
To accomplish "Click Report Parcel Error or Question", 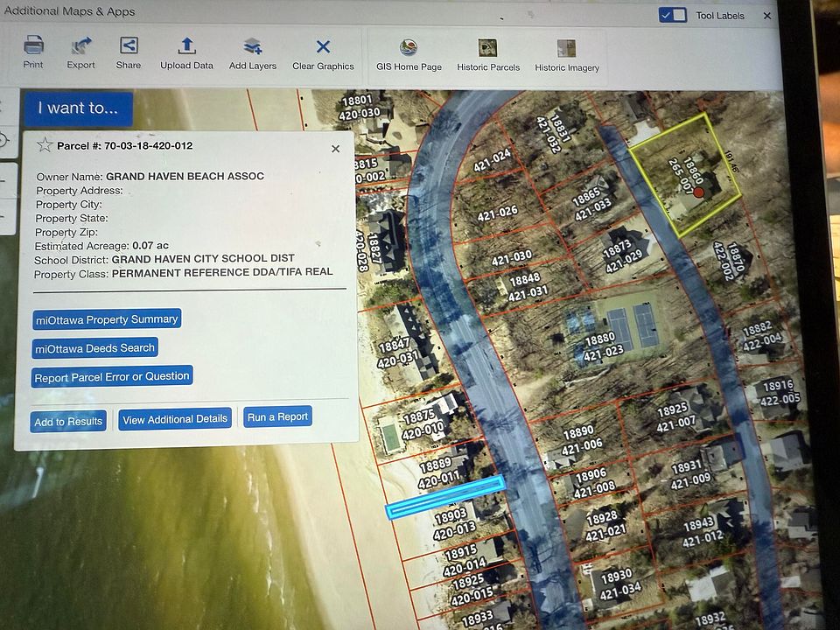I will [111, 377].
